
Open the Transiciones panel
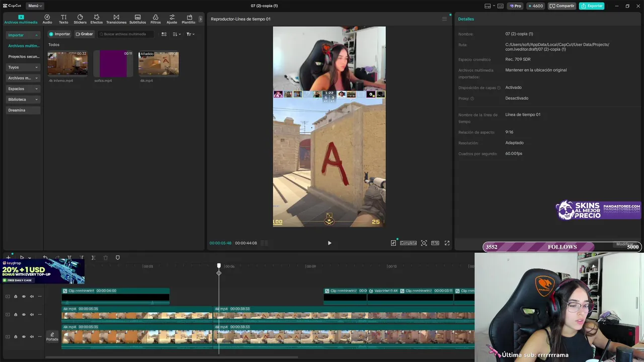(116, 19)
